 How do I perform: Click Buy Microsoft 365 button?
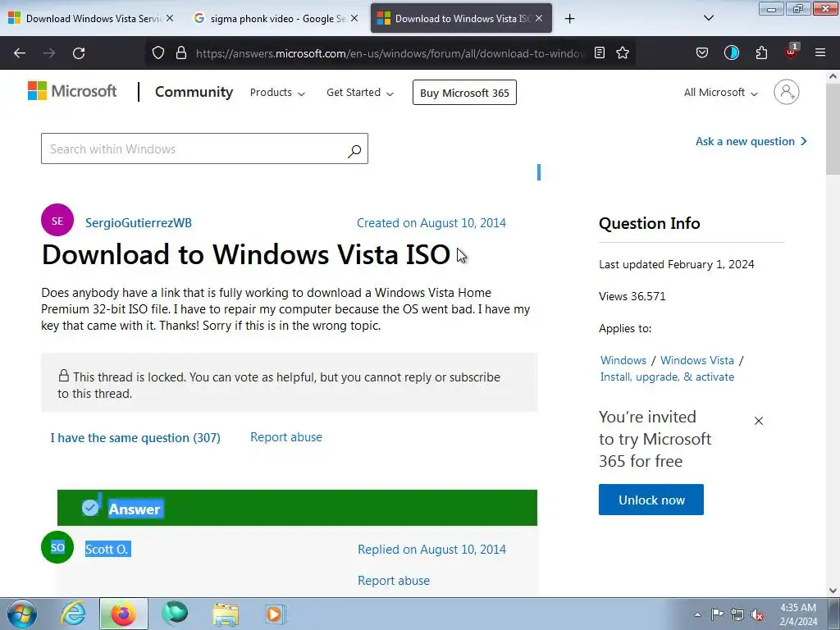pyautogui.click(x=464, y=93)
